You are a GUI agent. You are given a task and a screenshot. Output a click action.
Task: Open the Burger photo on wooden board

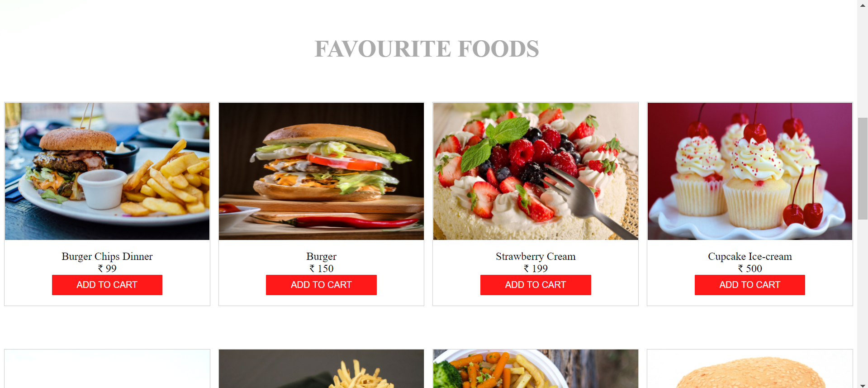[321, 171]
